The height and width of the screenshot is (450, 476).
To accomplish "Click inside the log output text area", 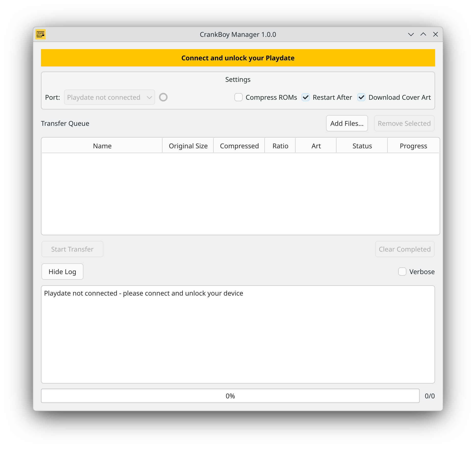I will (238, 334).
